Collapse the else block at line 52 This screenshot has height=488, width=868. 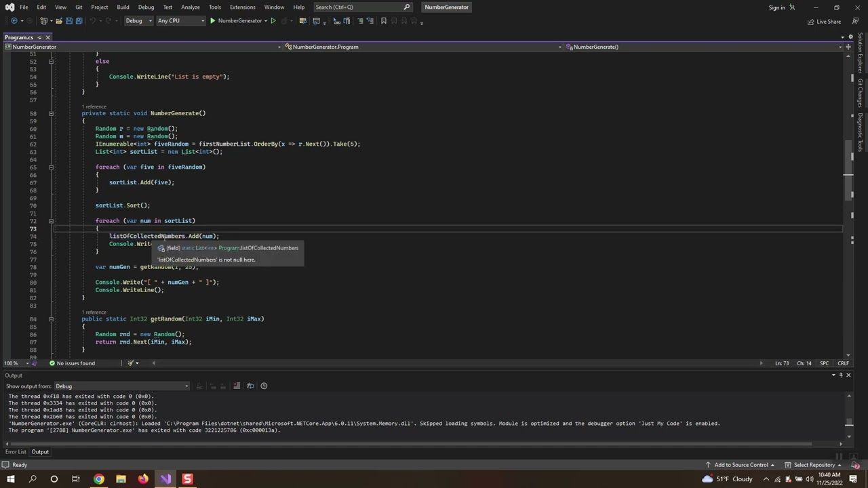[x=51, y=62]
